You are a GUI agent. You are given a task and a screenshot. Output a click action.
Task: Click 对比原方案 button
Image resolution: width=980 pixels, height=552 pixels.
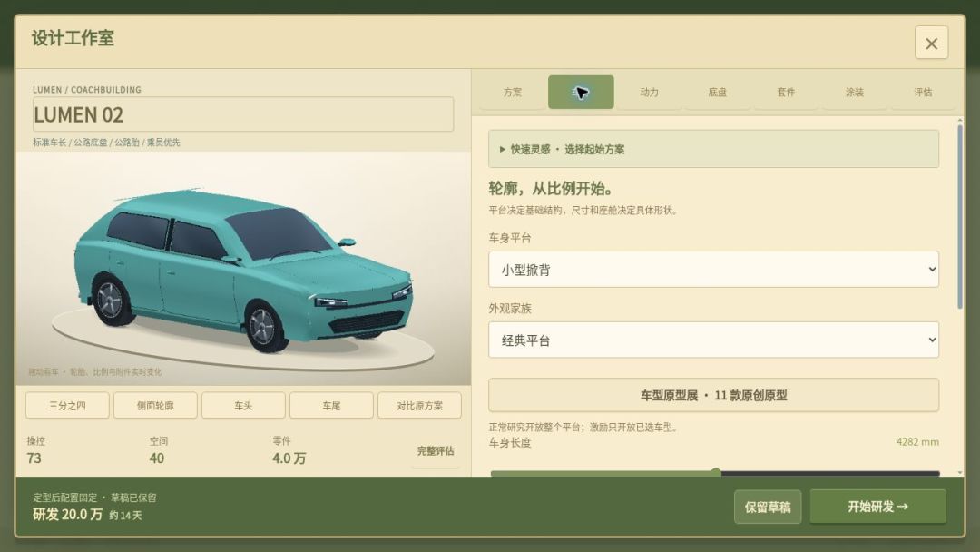419,406
